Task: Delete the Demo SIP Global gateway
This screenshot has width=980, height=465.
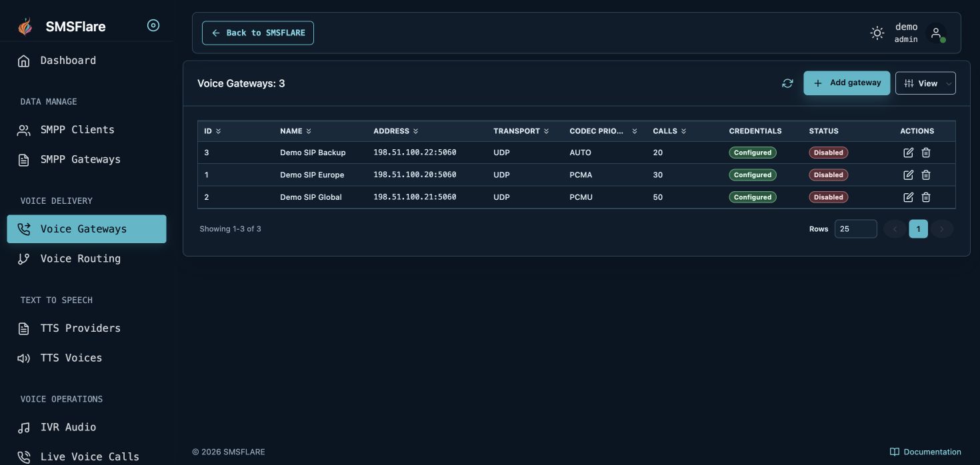Action: pyautogui.click(x=926, y=197)
